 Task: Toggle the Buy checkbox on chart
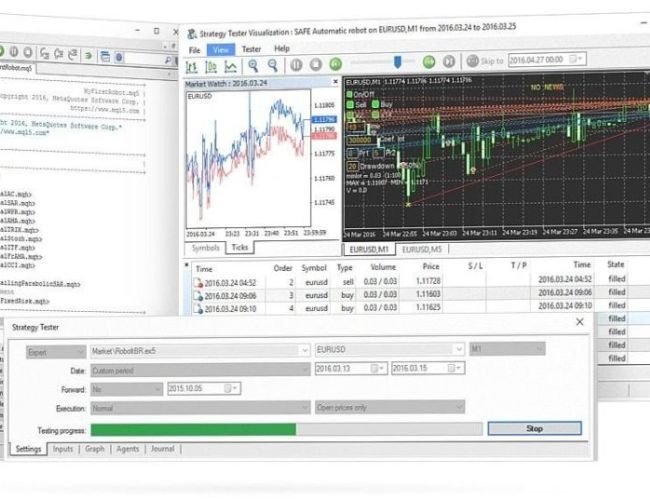[x=376, y=104]
